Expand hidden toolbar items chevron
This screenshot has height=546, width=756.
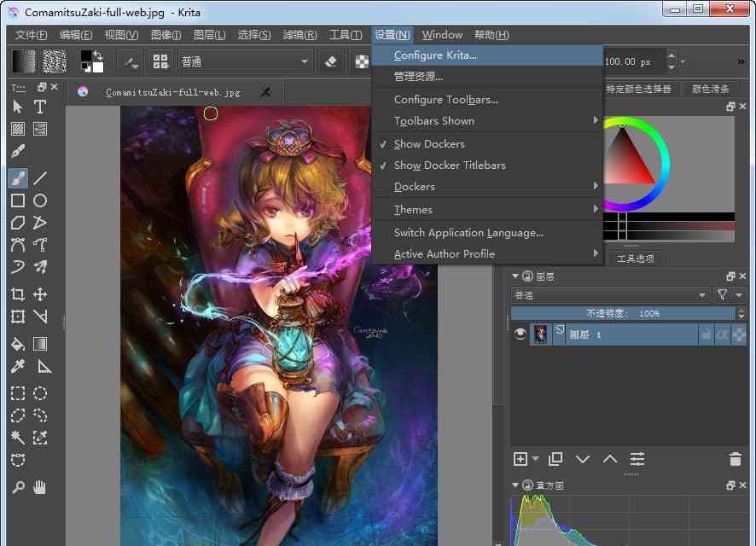pos(741,61)
